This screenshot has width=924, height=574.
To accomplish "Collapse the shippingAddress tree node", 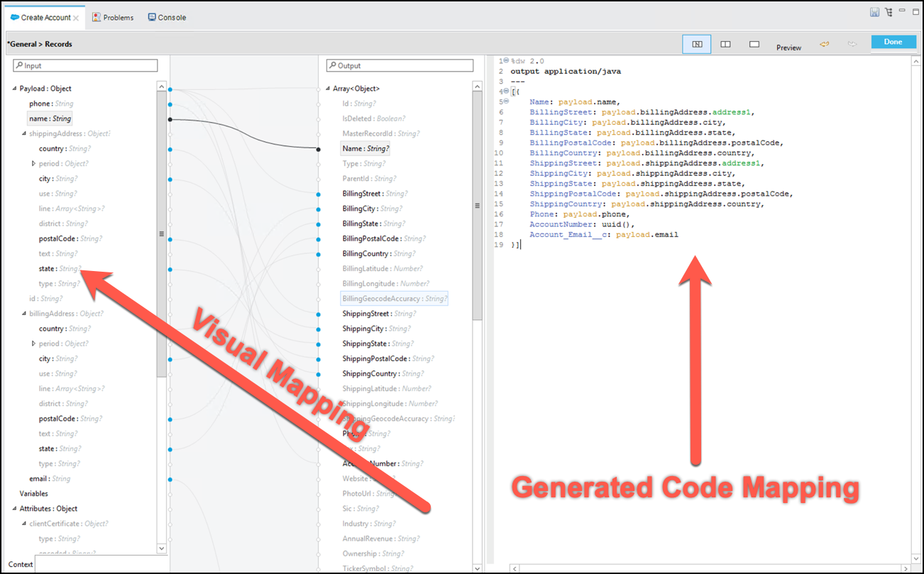I will point(23,134).
